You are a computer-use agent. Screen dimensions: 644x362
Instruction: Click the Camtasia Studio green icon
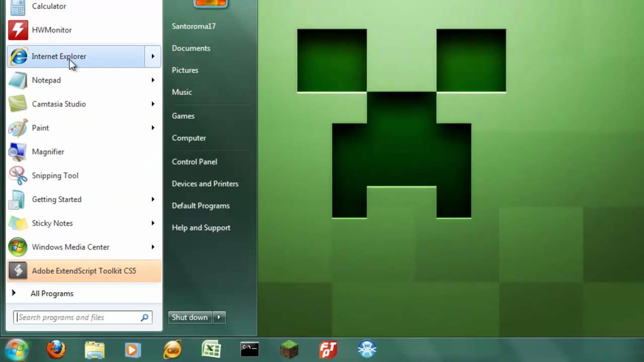[18, 104]
